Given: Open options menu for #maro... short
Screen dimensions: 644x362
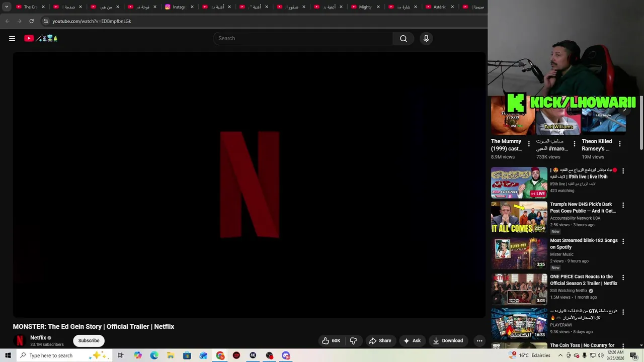Looking at the screenshot, I should pos(574,144).
